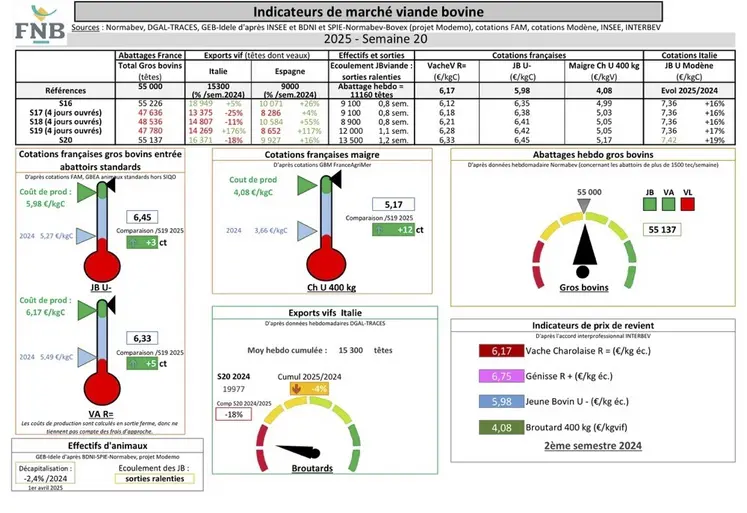Screen dimensions: 747x513
Task: Click Espagne export value 10 584
Action: point(271,122)
